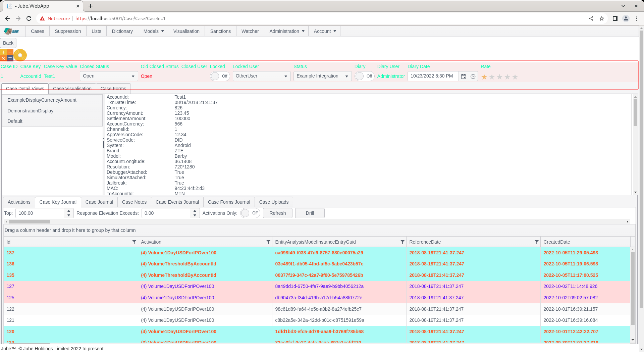
Task: Switch to the Case Events Journal tab
Action: click(177, 202)
